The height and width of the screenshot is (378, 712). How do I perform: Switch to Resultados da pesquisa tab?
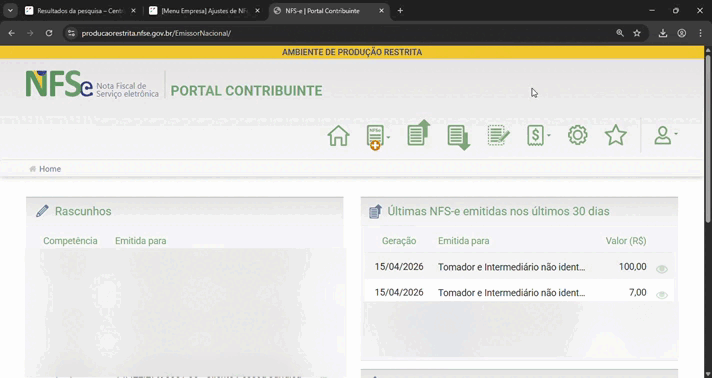79,11
